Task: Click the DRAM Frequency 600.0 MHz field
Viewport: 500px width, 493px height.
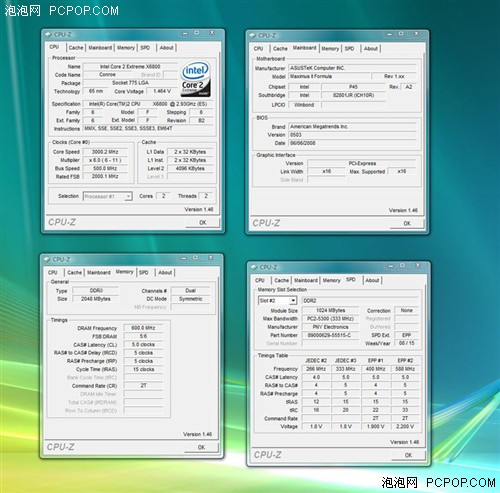Action: click(x=143, y=328)
